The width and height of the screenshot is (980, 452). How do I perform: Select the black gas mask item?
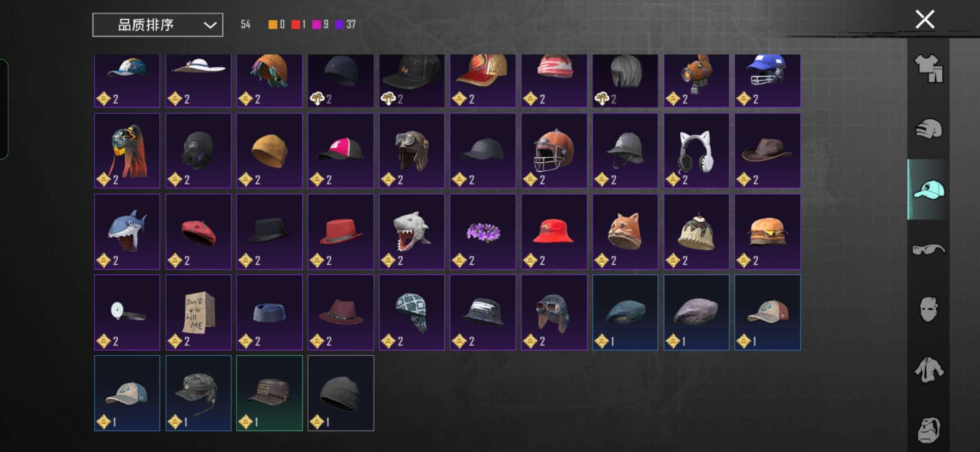[x=198, y=151]
